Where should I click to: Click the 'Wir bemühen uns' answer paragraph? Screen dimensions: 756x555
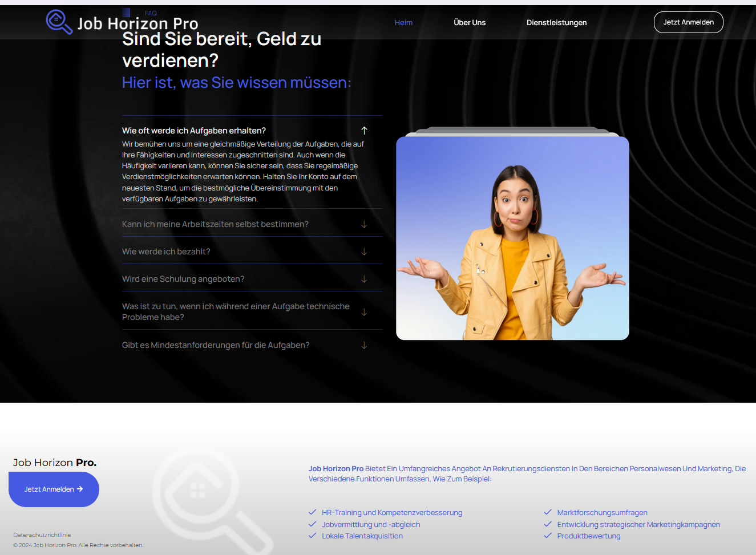tap(243, 171)
